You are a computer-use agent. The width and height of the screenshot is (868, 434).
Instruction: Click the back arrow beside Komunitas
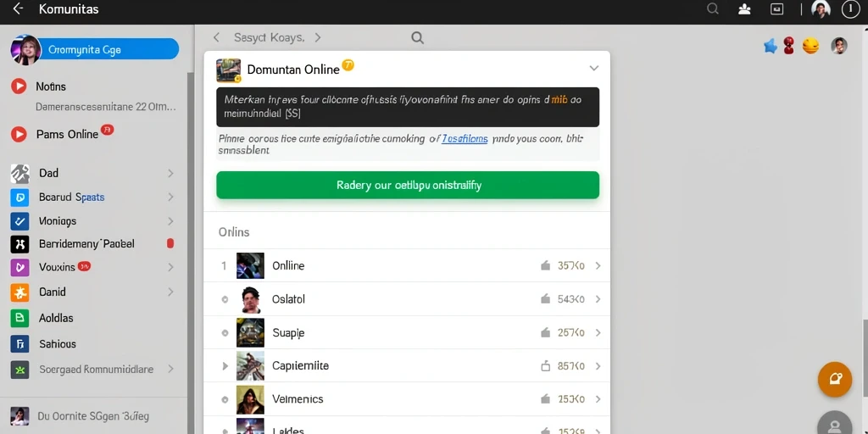pos(18,8)
